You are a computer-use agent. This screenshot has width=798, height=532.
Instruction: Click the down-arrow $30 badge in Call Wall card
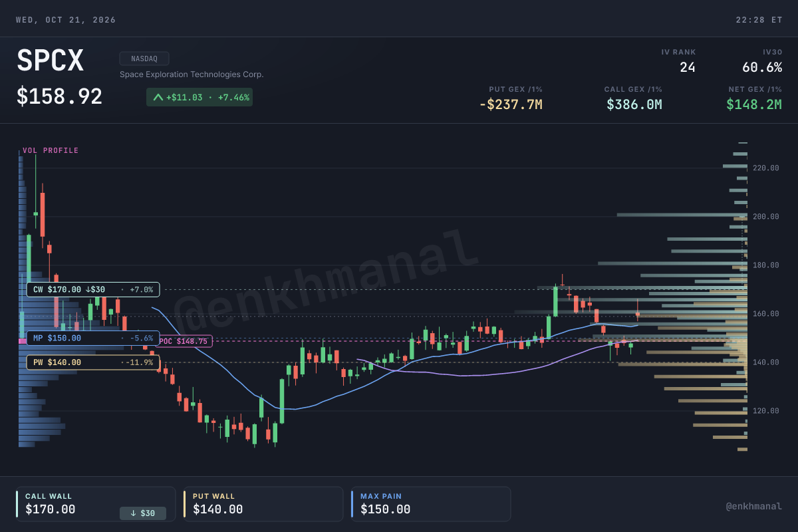(x=143, y=513)
